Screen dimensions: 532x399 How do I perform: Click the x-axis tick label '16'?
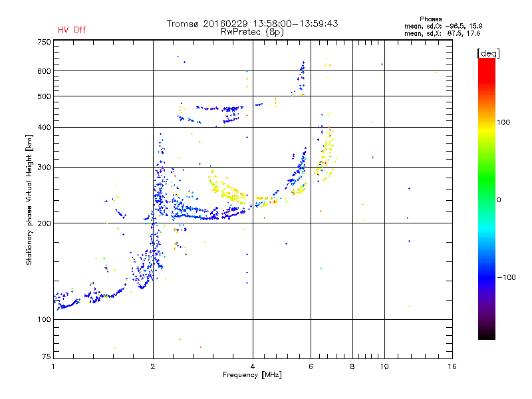pos(452,366)
